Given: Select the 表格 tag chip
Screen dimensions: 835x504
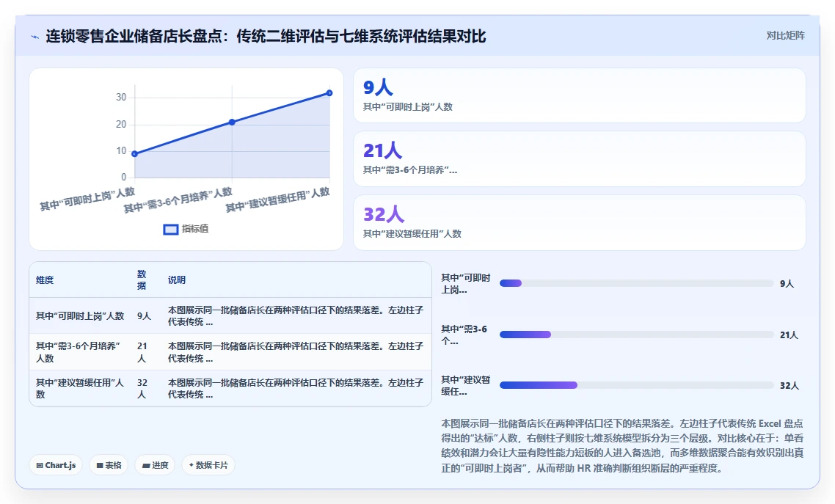Looking at the screenshot, I should [x=109, y=465].
